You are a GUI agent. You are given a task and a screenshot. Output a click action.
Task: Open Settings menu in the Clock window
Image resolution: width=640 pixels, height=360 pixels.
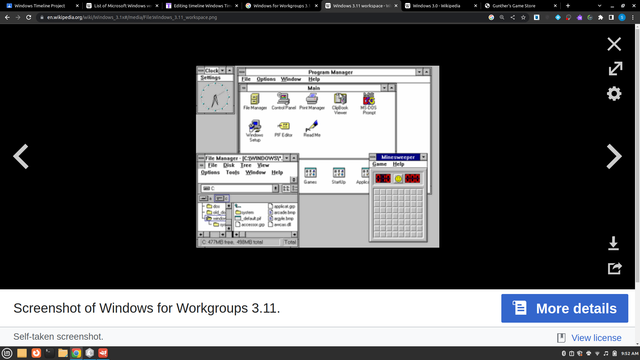pos(211,78)
